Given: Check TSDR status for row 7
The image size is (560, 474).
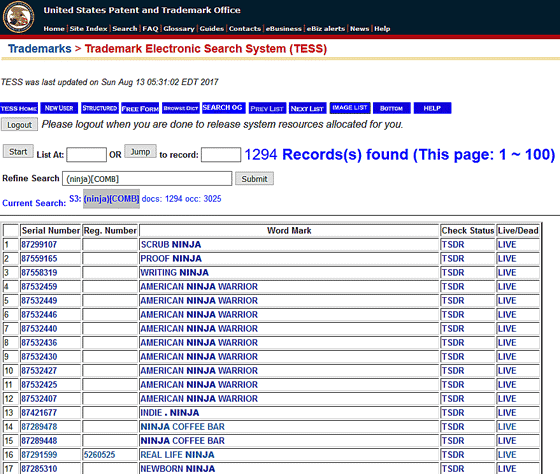Looking at the screenshot, I should (x=453, y=329).
